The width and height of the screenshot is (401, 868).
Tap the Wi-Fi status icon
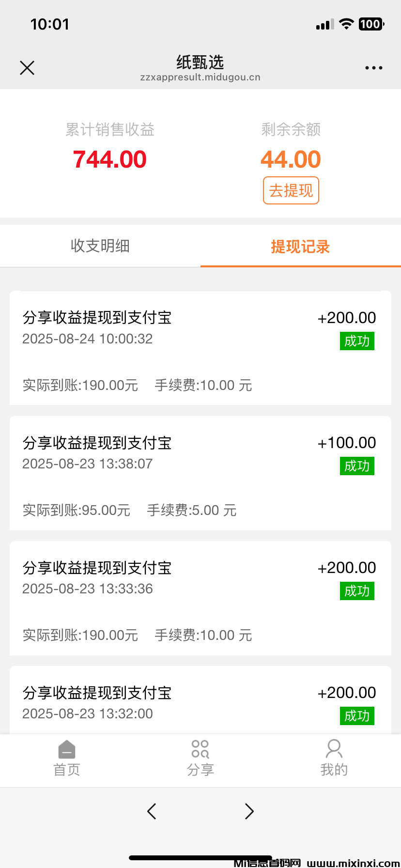click(346, 24)
